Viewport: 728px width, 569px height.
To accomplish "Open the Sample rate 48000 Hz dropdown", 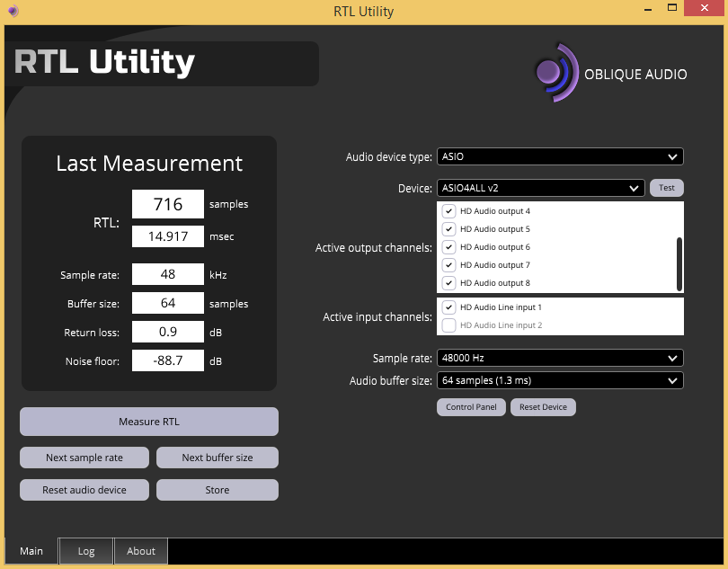I will [560, 358].
